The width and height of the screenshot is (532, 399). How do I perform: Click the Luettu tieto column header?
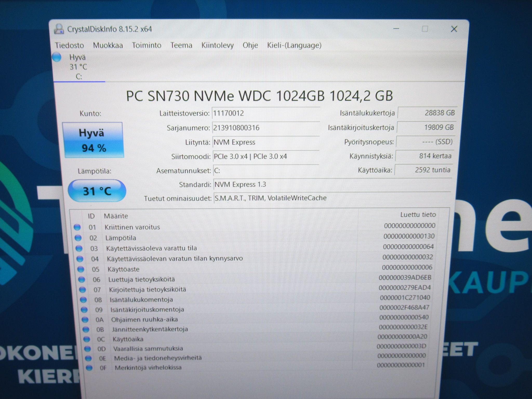coord(418,215)
